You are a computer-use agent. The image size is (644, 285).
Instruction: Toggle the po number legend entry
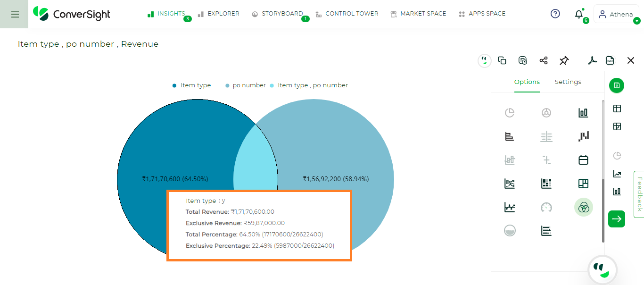246,85
